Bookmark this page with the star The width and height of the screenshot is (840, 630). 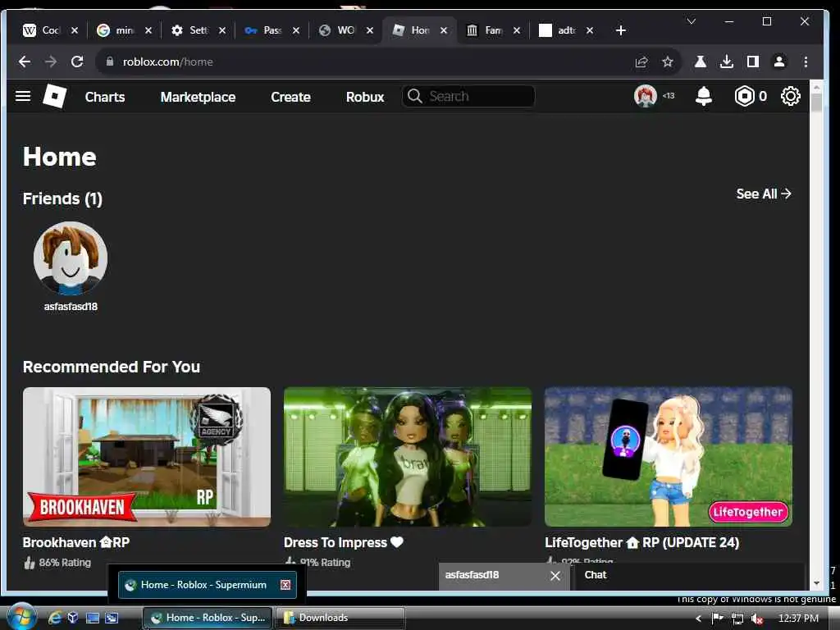(668, 62)
